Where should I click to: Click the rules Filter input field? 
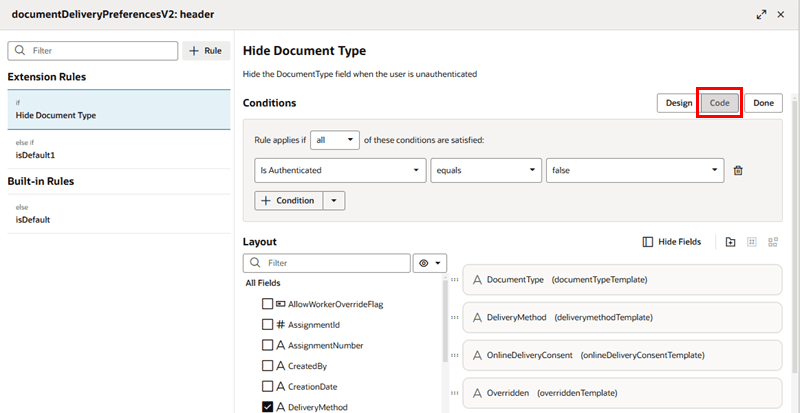pos(93,51)
